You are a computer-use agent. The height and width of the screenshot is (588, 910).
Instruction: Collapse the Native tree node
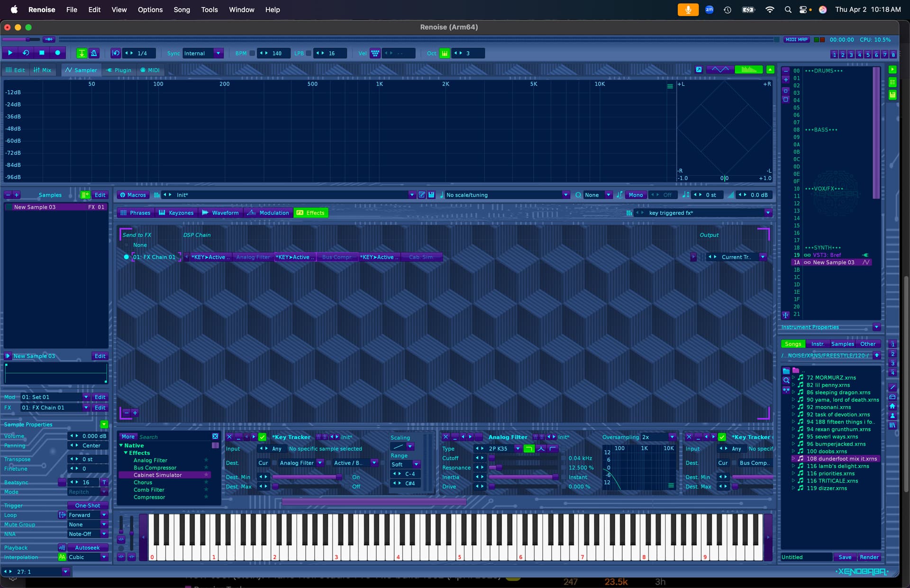pyautogui.click(x=121, y=445)
